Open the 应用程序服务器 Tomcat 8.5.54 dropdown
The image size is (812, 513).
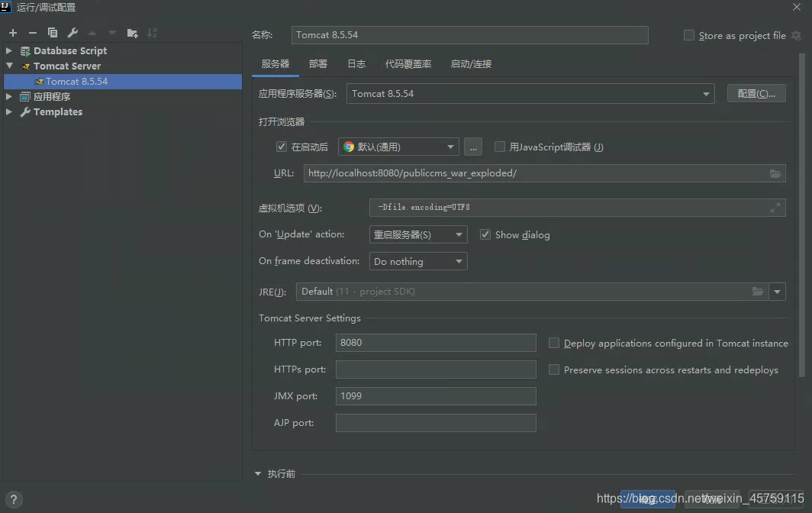pos(530,94)
